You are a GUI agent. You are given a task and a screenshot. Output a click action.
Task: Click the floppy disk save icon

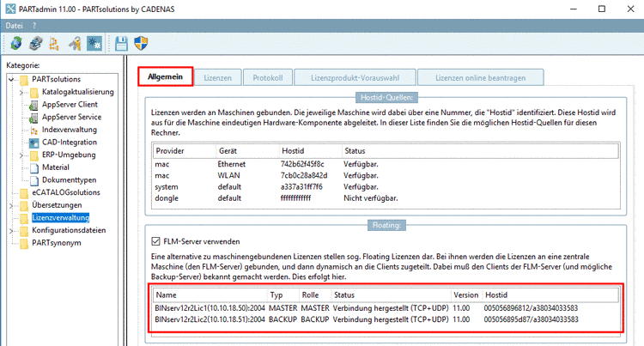coord(121,43)
